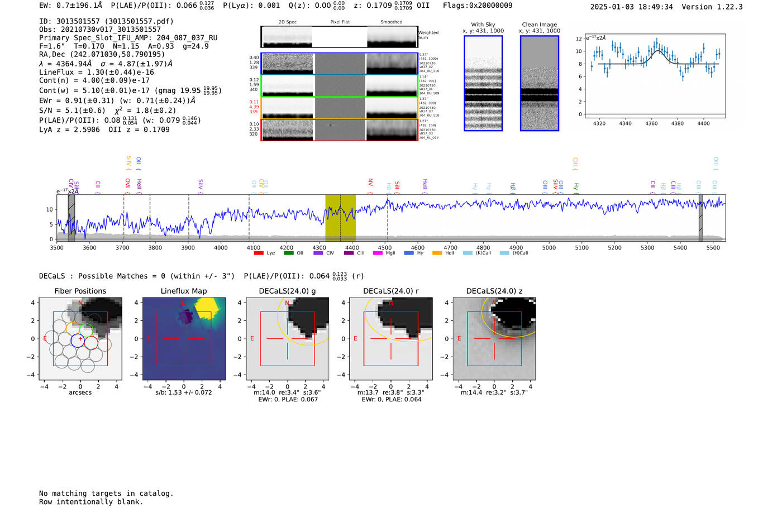The width and height of the screenshot is (782, 532).
Task: Click the red Lyα legend swatch
Action: (259, 253)
